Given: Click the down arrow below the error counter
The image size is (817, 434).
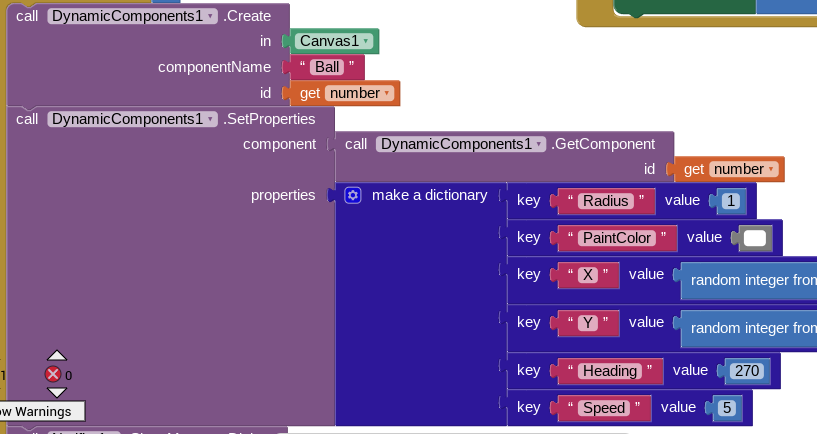Looking at the screenshot, I should (x=57, y=392).
